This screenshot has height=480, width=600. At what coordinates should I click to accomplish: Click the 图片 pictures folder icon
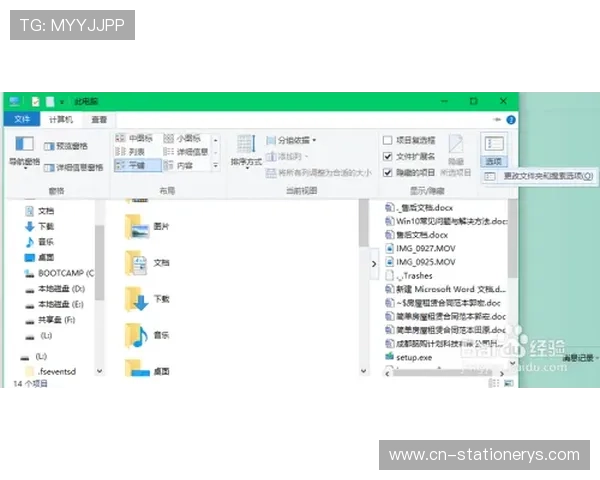click(137, 227)
